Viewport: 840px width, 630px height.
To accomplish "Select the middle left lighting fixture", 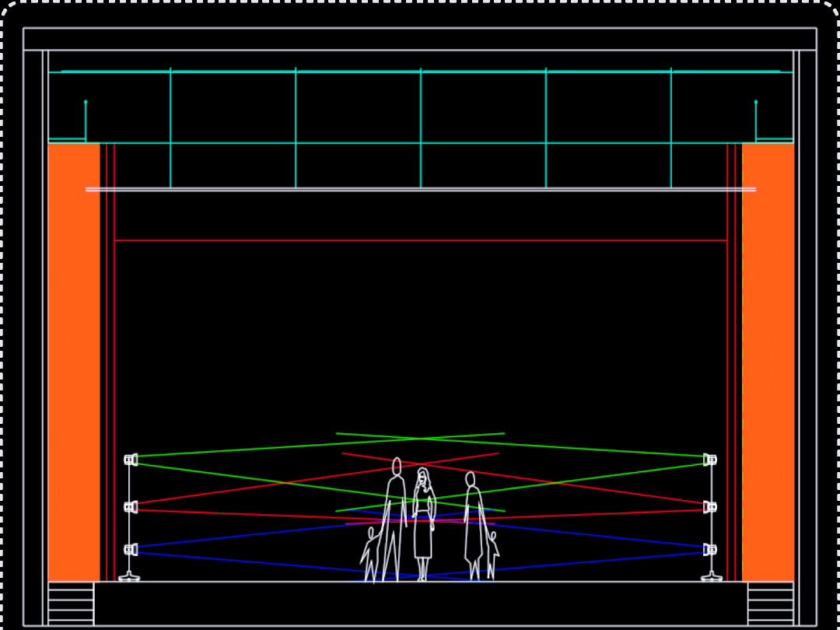I will [x=131, y=507].
